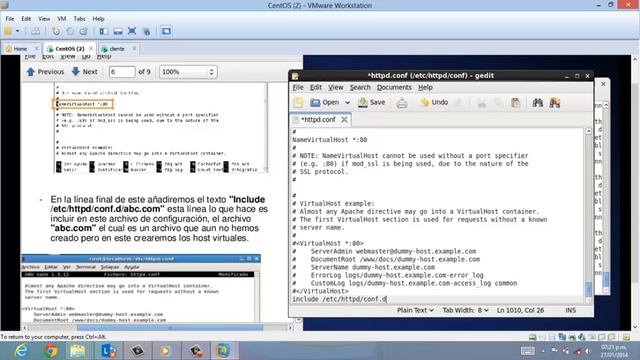The width and height of the screenshot is (640, 360).
Task: Open gedit's Help menu
Action: [x=425, y=87]
